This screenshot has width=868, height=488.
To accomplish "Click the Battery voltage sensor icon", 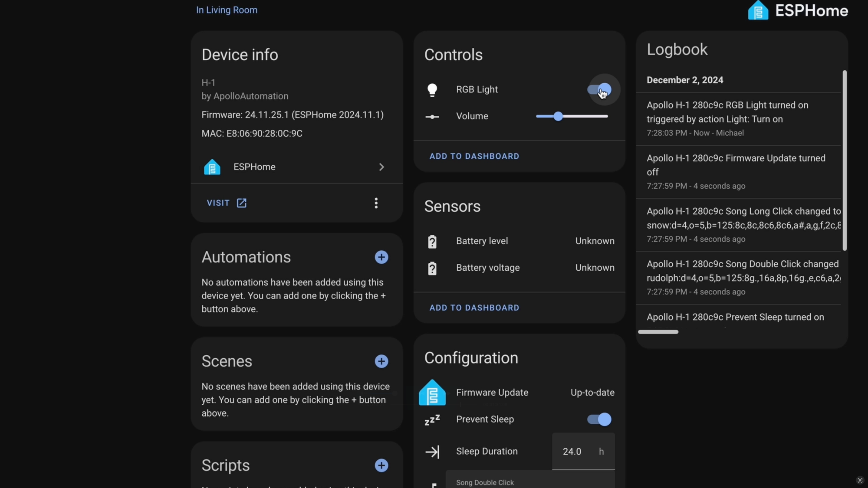I will [x=432, y=269].
